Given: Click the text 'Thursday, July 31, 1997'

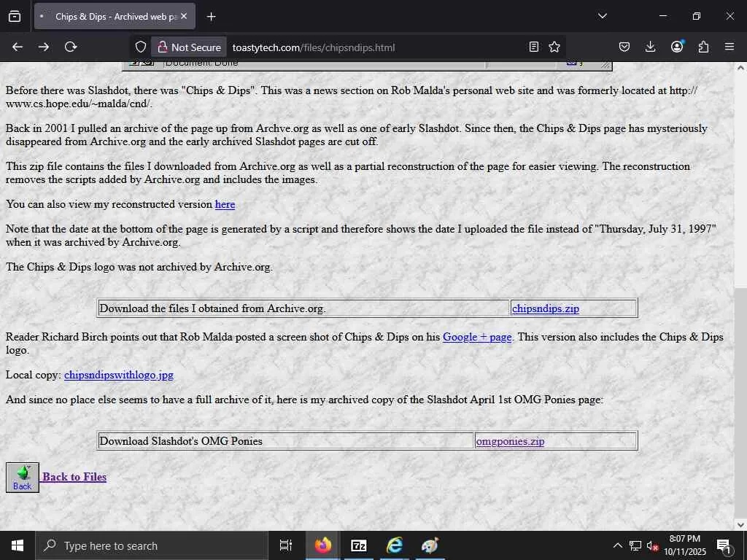Looking at the screenshot, I should pyautogui.click(x=655, y=229).
